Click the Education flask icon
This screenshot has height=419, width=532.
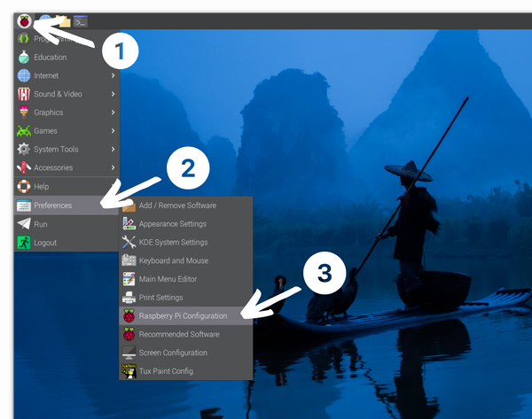(x=24, y=58)
